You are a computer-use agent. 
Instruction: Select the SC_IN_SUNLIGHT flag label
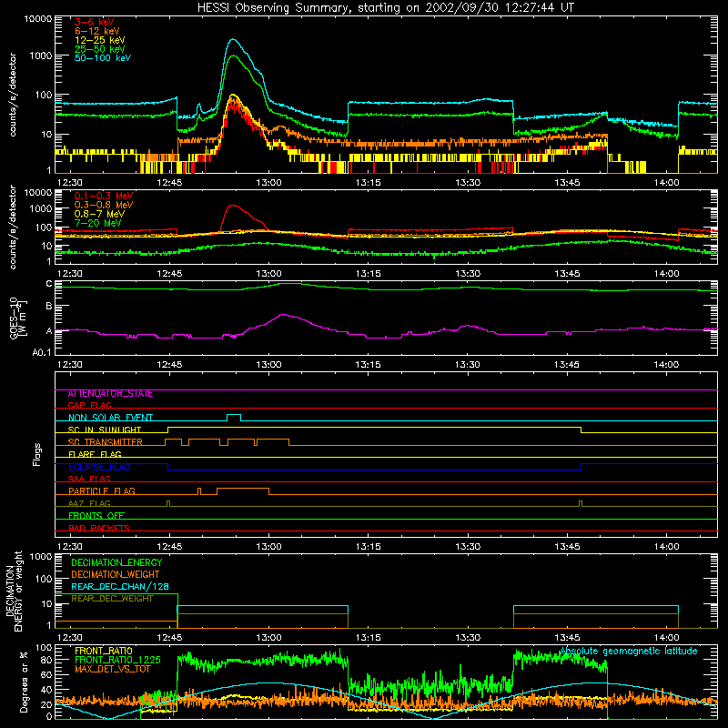105,430
